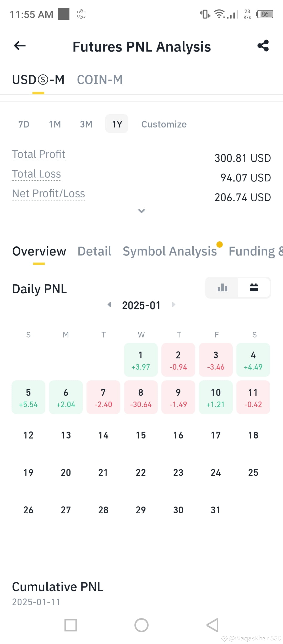The width and height of the screenshot is (283, 644).
Task: Tap the Total Profit label
Action: coord(39,154)
